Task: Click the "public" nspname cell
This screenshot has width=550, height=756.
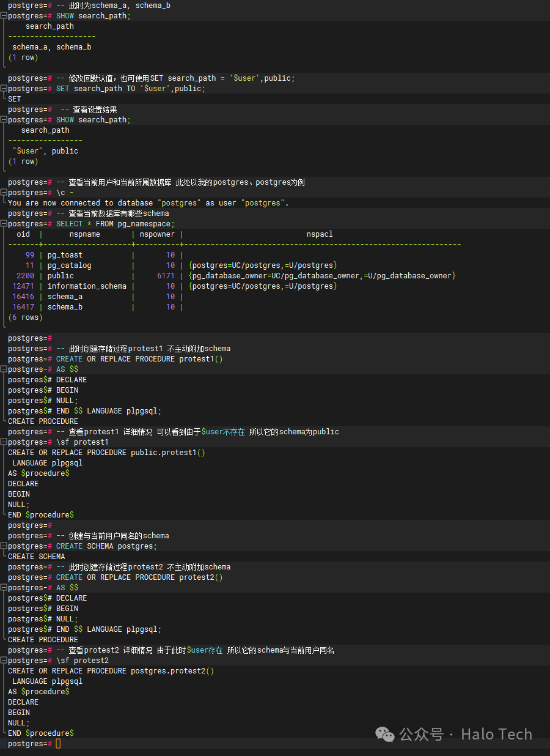Action: coord(61,276)
